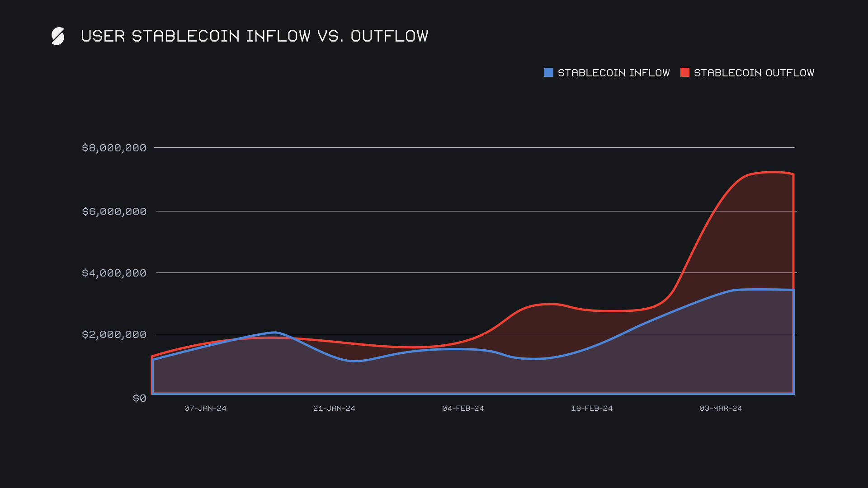Toggle the Stablecoin Outflow legend label
Viewport: 868px width, 488px height.
point(754,73)
